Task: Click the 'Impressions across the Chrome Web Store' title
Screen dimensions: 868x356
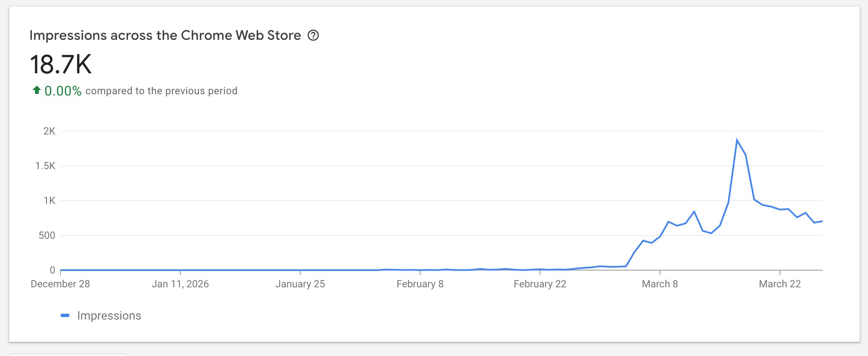Action: click(165, 36)
